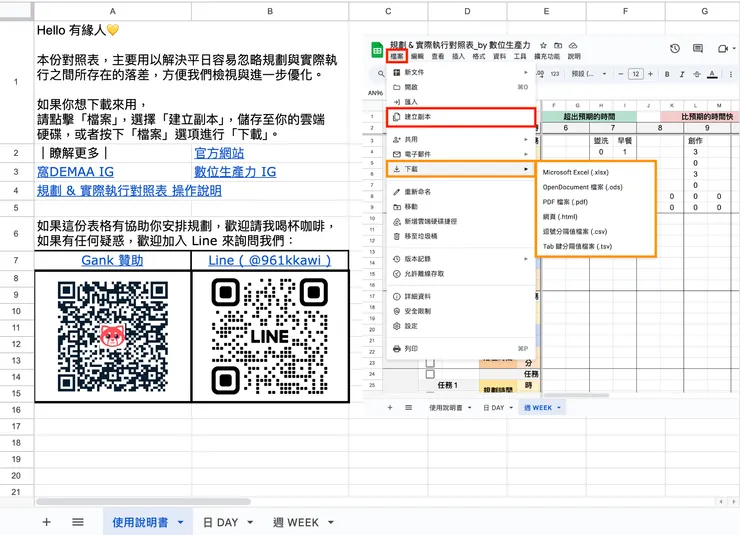Choose 匯入 in the file menu

click(x=461, y=102)
